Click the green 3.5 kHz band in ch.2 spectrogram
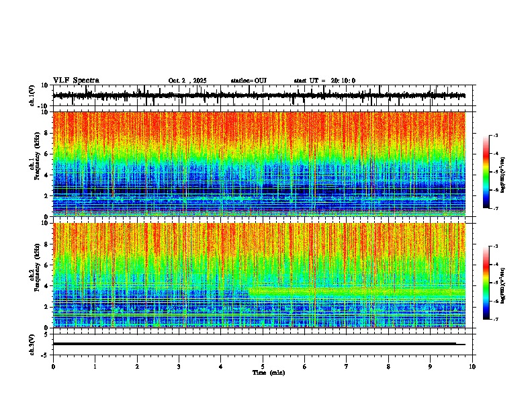Viewport: 532px width, 411px height. (357, 292)
